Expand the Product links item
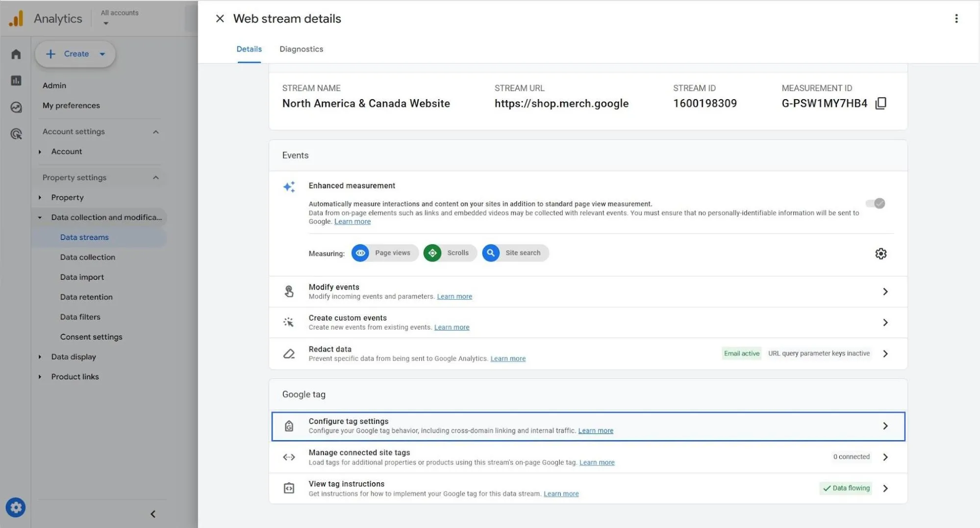The image size is (980, 528). [40, 377]
